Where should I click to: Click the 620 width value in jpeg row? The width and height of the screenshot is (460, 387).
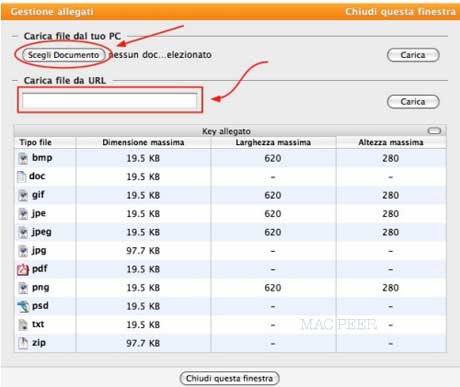tap(273, 232)
